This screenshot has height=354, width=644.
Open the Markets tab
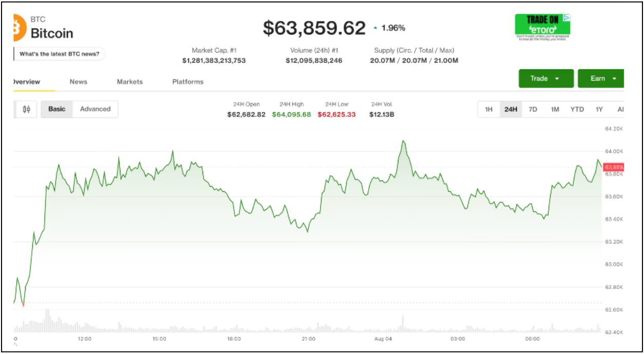130,82
